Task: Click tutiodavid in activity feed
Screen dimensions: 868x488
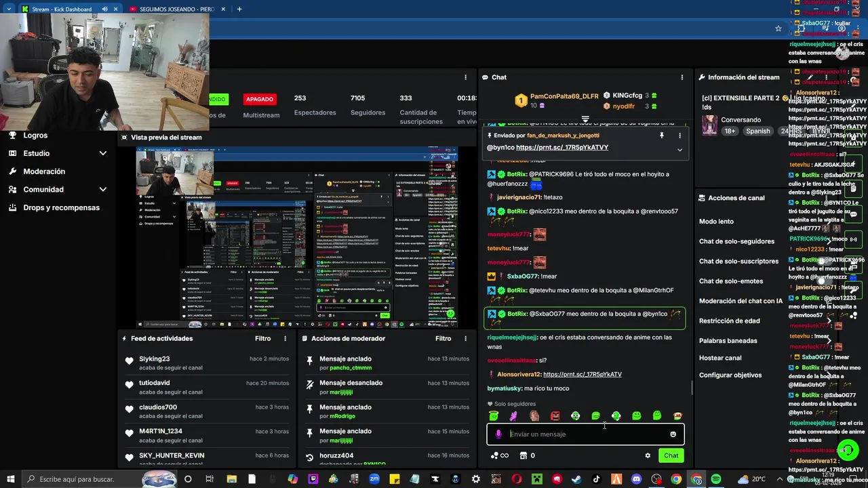Action: click(155, 383)
